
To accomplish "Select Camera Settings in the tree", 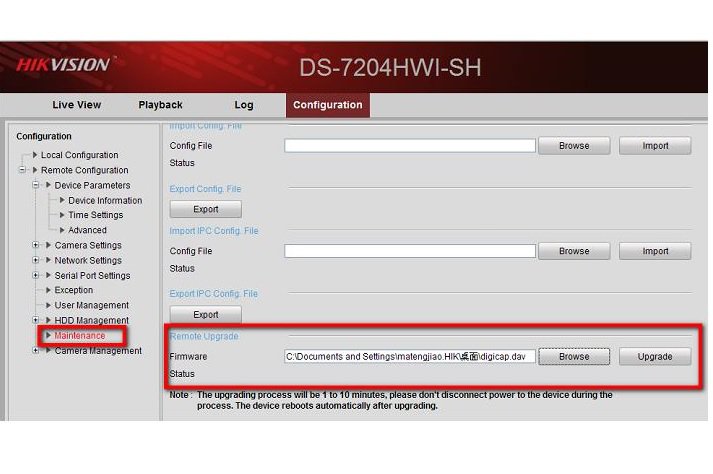I will 88,245.
